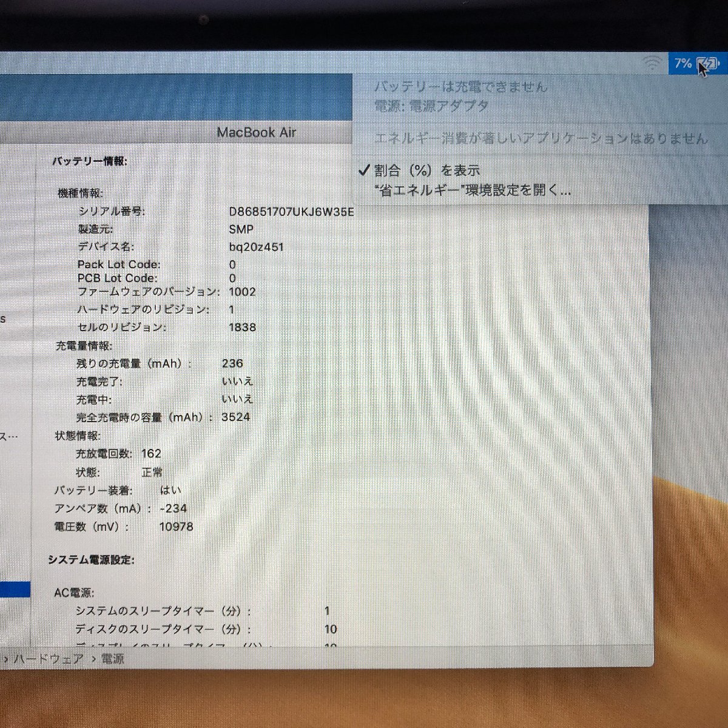Click the MacBook Air window title
The height and width of the screenshot is (728, 728).
[x=257, y=132]
